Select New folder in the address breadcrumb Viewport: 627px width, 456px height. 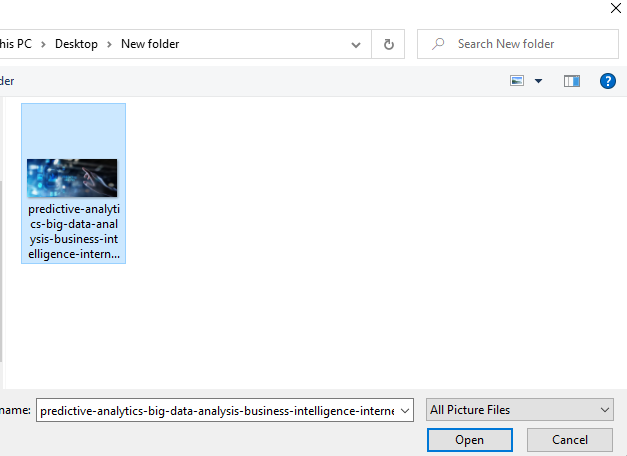pos(150,44)
